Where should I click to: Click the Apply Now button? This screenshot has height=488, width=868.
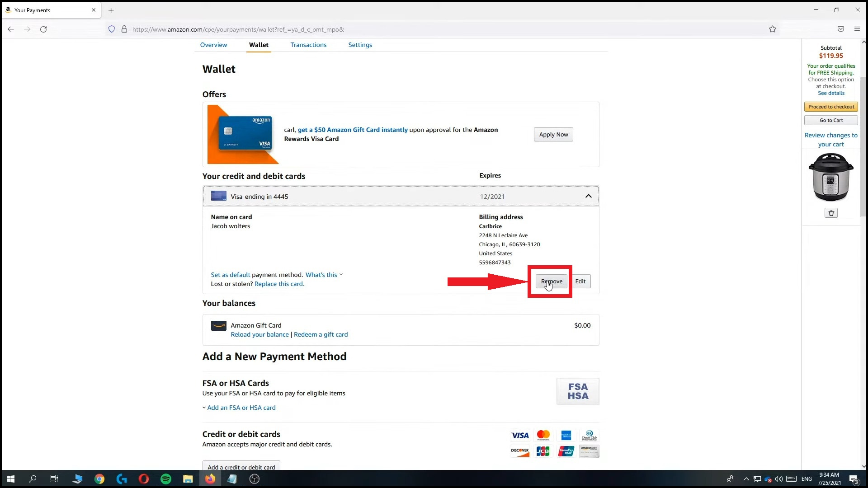[553, 135]
